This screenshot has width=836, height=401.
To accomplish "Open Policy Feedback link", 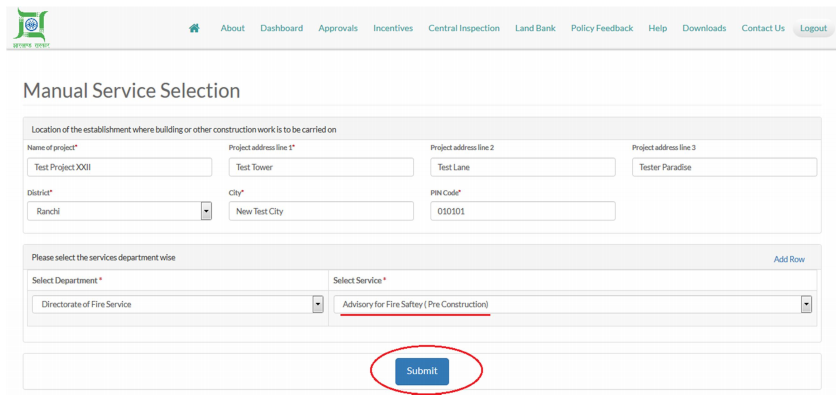I will coord(602,28).
